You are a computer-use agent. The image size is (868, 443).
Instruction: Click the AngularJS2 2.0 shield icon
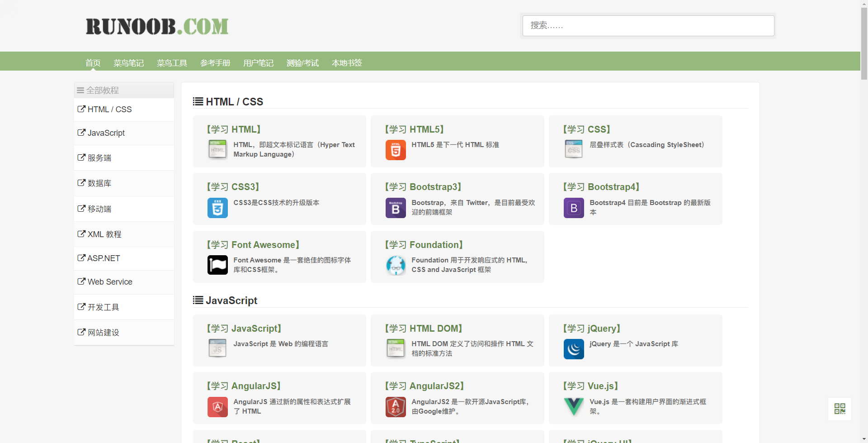pyautogui.click(x=396, y=407)
